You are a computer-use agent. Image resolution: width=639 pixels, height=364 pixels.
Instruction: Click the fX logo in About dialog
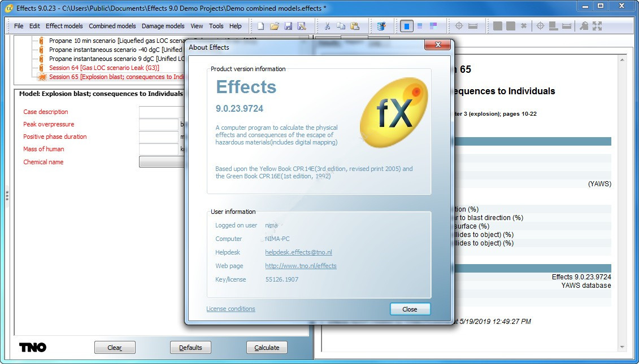[394, 112]
